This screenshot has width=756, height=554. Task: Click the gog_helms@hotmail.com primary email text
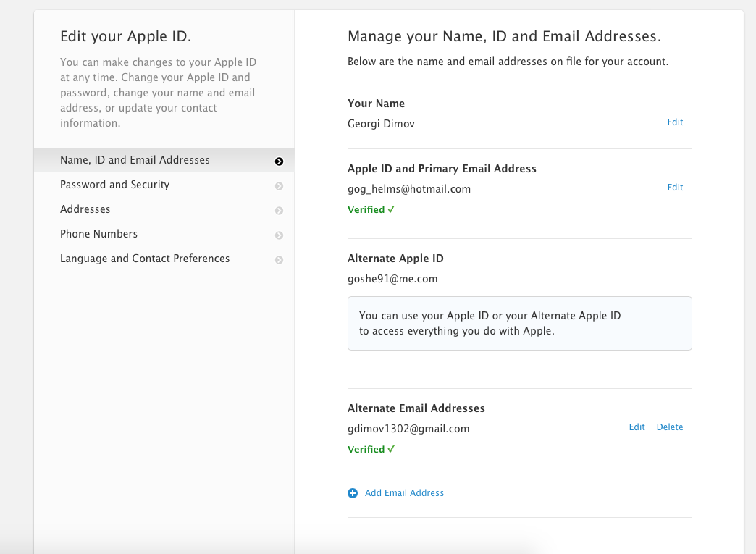pos(409,189)
